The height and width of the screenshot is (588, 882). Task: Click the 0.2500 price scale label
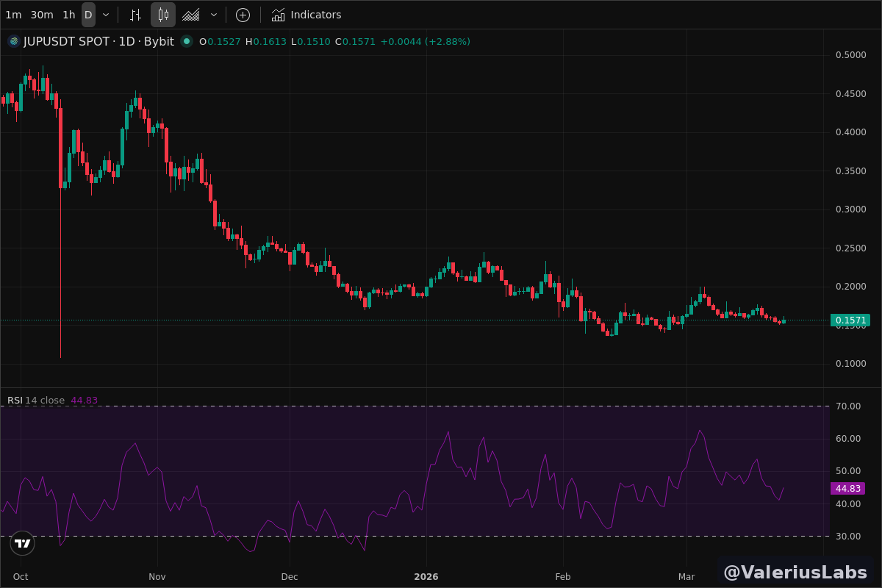point(850,248)
